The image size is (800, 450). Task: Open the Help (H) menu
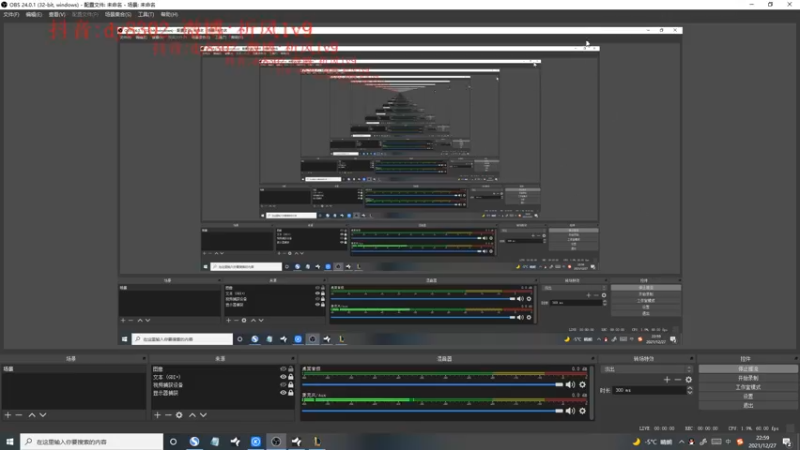click(169, 15)
